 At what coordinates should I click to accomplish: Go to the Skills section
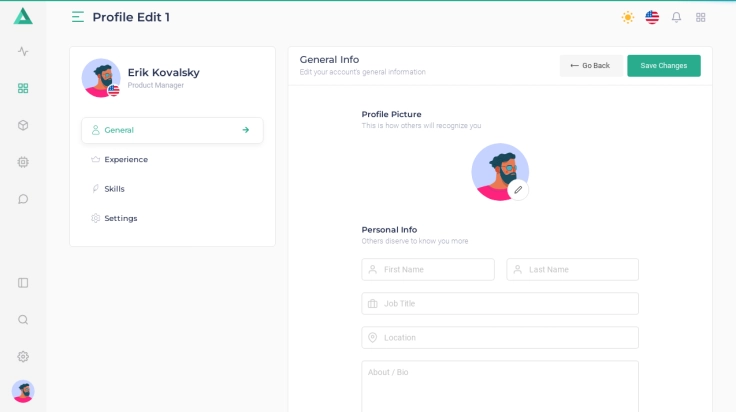[x=114, y=189]
